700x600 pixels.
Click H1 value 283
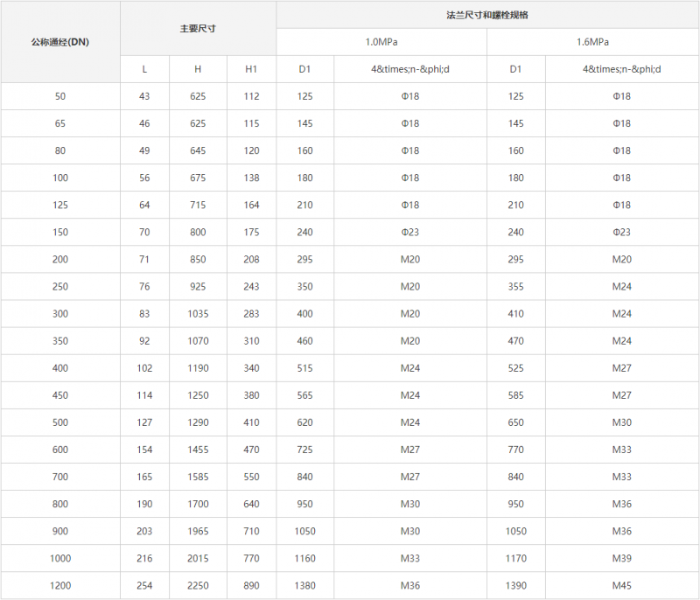[x=251, y=314]
